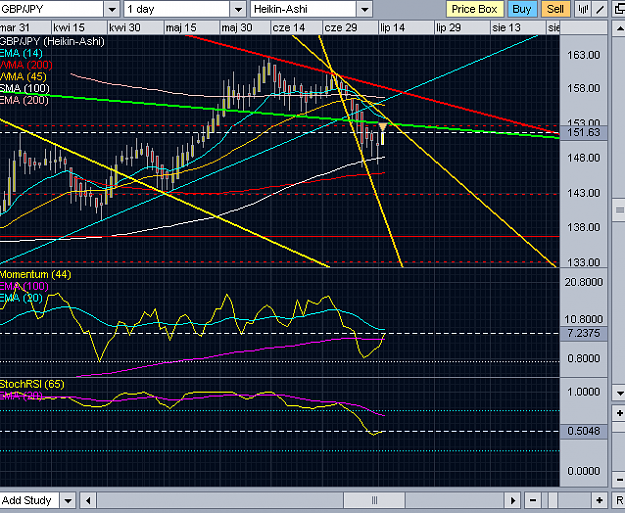Zoom out vertically with right-side minus button
Viewport: 625px width, 513px height.
619,479
